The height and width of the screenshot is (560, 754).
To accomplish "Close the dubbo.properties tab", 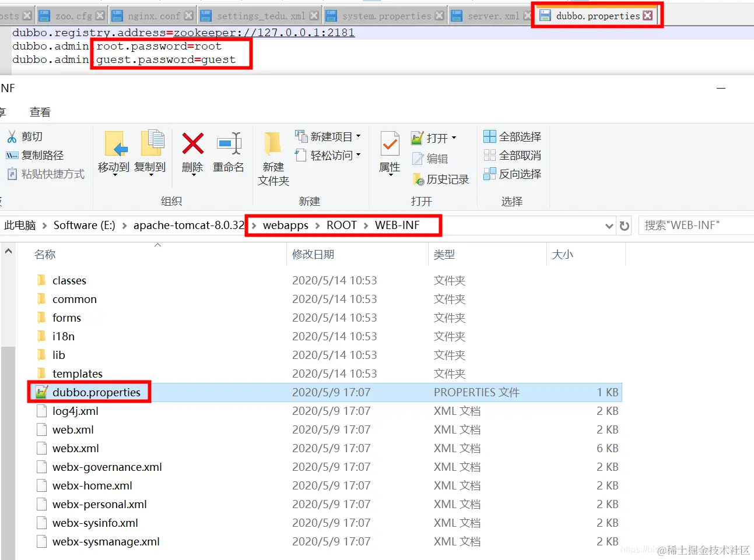I will point(647,16).
